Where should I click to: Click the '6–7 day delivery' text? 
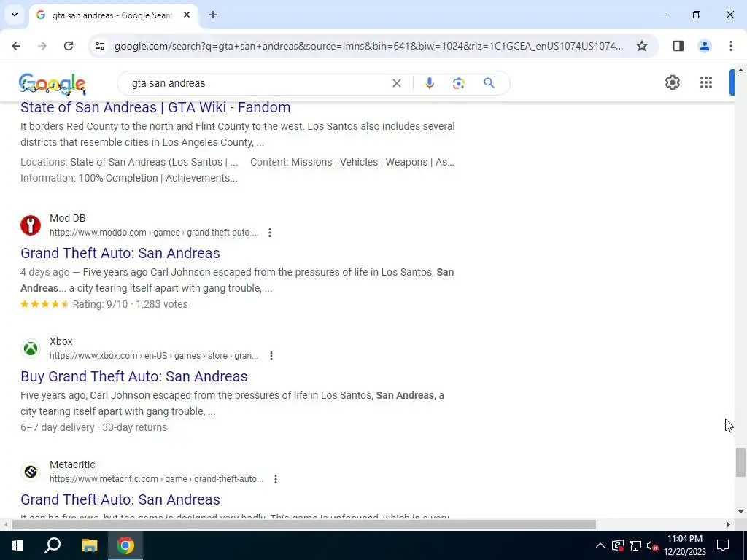pyautogui.click(x=57, y=427)
